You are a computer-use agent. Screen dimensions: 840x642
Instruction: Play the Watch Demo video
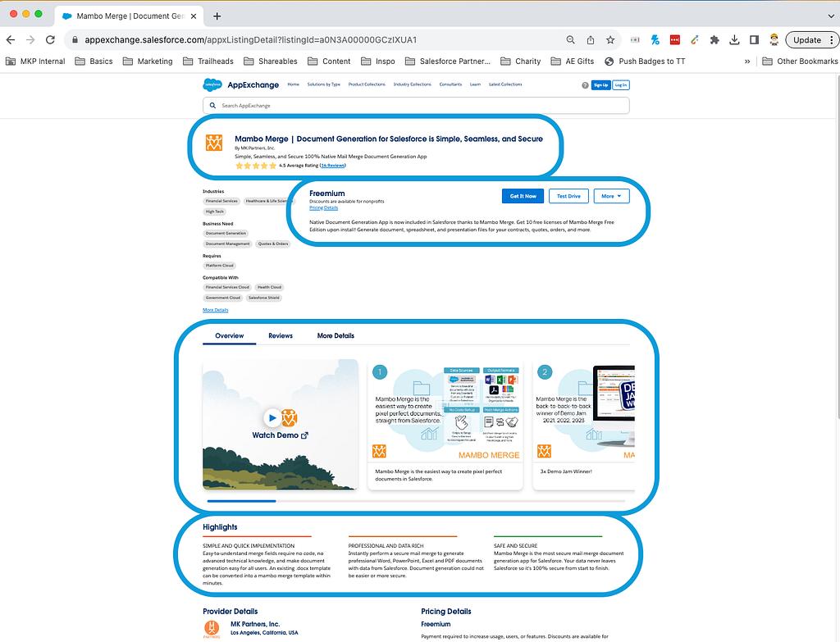click(272, 418)
